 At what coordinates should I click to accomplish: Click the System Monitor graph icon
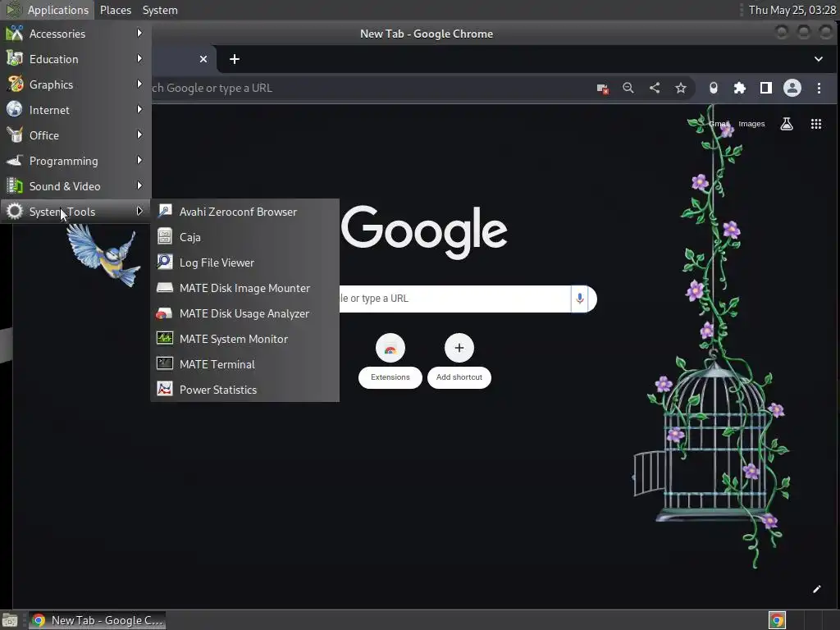click(165, 338)
